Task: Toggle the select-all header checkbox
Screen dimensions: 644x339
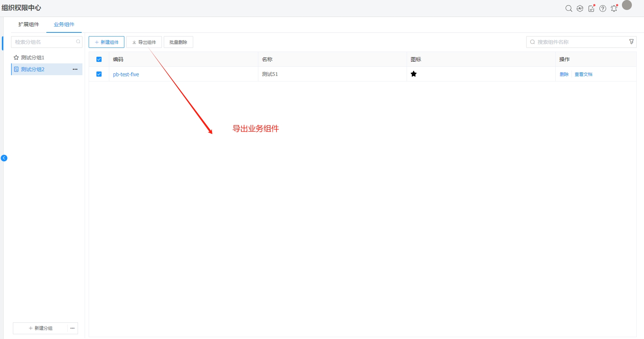Action: click(99, 59)
